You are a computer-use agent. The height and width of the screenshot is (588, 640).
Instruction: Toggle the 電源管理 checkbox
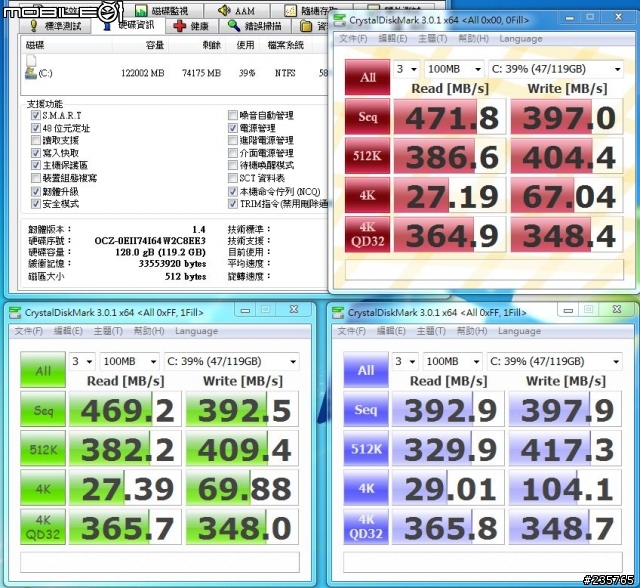(233, 128)
